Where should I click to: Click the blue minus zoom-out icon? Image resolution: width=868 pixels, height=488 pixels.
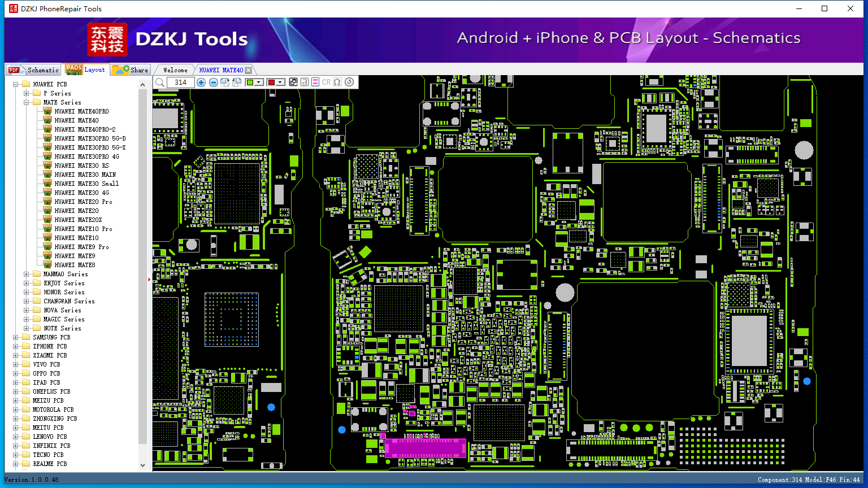pyautogui.click(x=214, y=82)
